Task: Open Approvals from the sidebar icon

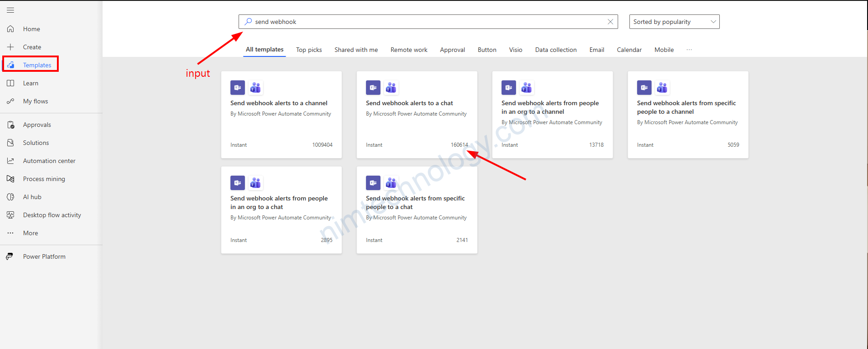Action: click(x=10, y=125)
